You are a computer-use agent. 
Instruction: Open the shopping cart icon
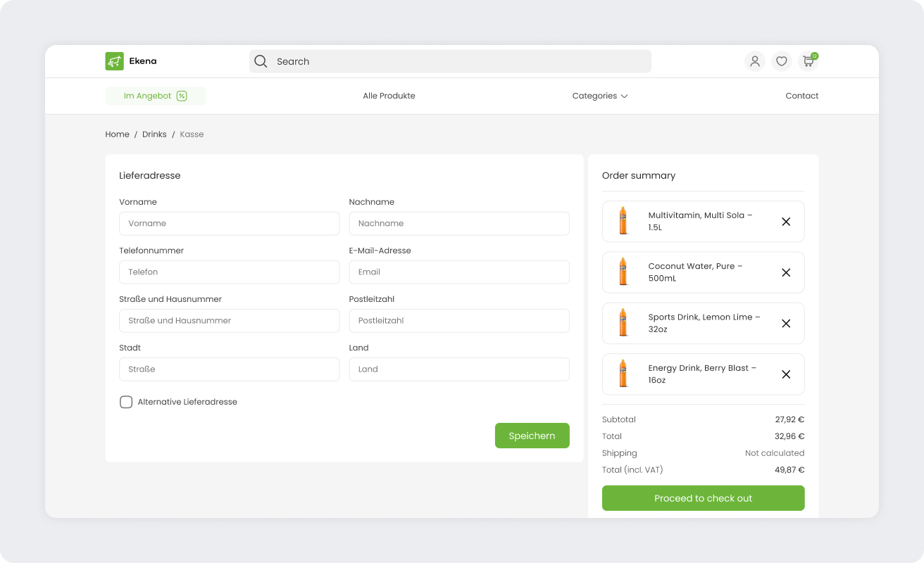click(x=808, y=61)
